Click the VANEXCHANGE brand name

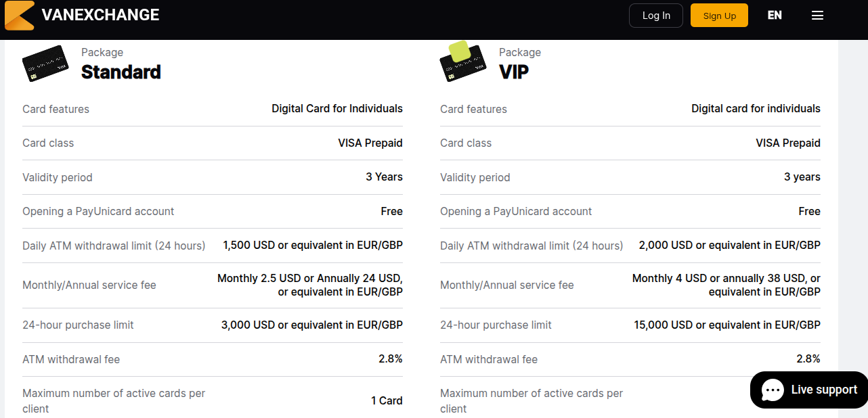[x=100, y=15]
